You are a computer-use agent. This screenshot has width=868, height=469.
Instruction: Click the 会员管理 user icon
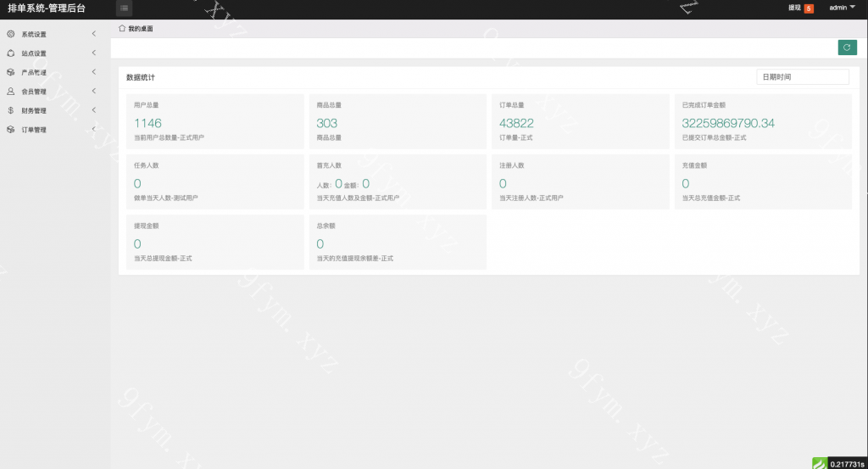click(10, 92)
